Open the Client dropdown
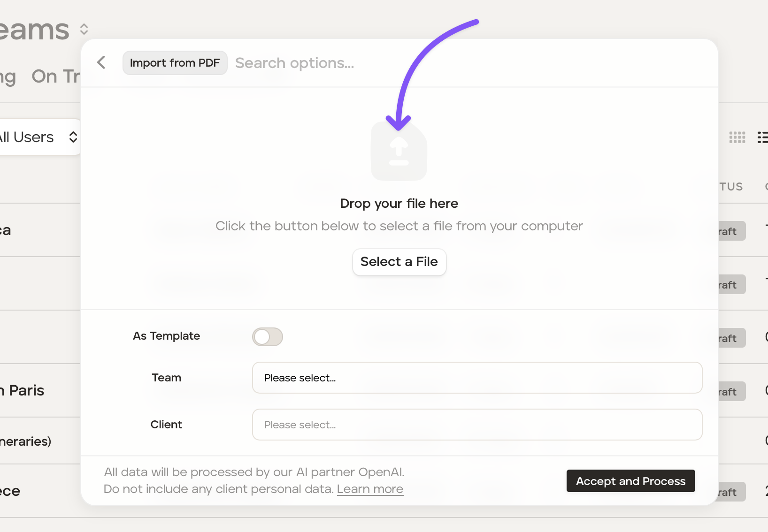Image resolution: width=768 pixels, height=532 pixels. (x=477, y=425)
